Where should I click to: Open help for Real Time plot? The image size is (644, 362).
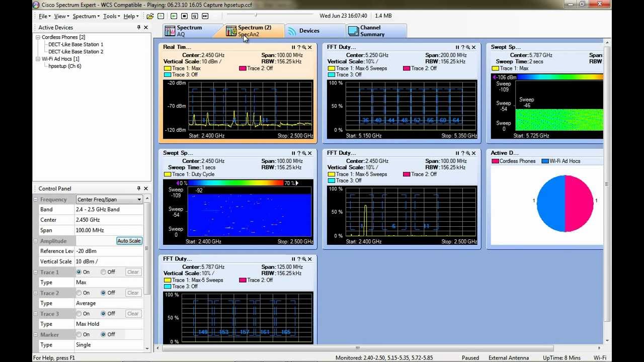click(299, 47)
